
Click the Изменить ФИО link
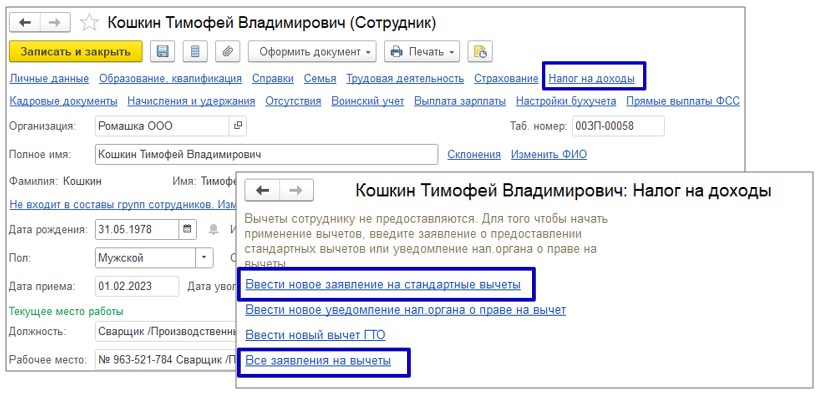pos(548,154)
